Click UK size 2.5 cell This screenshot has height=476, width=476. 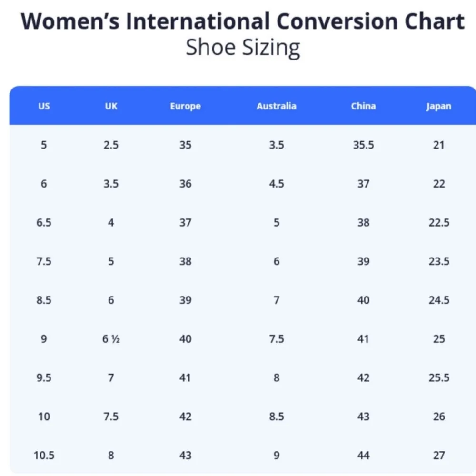pyautogui.click(x=111, y=145)
